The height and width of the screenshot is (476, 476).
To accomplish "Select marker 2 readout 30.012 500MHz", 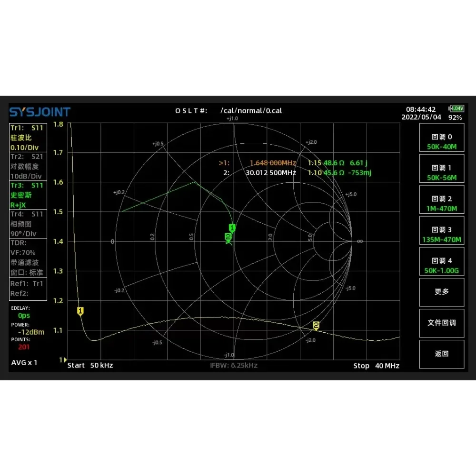I will click(x=271, y=173).
